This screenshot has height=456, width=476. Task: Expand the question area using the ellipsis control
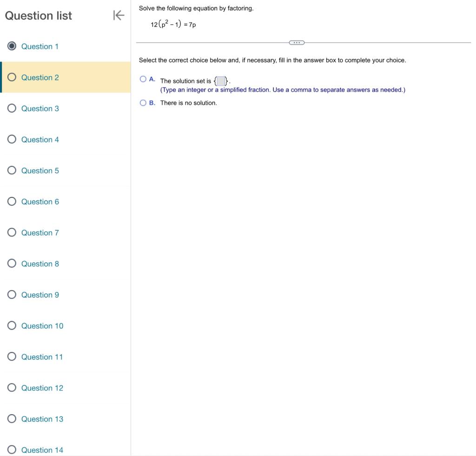(x=297, y=42)
